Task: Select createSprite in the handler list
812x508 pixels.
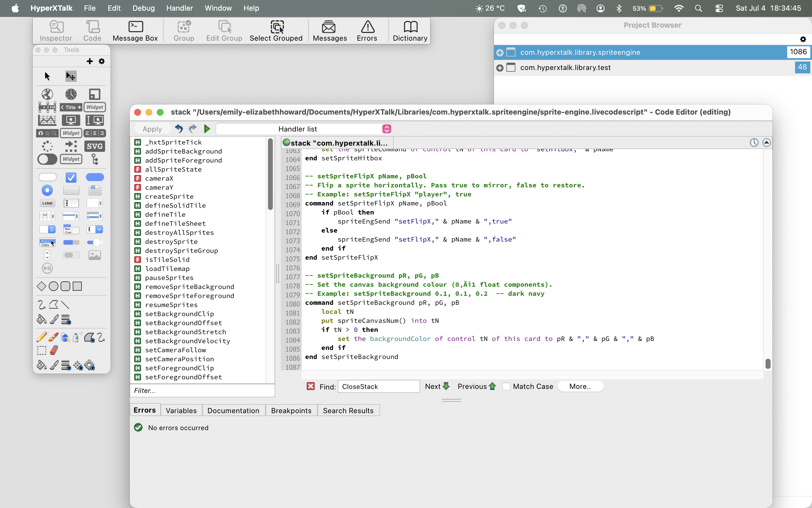Action: 169,196
